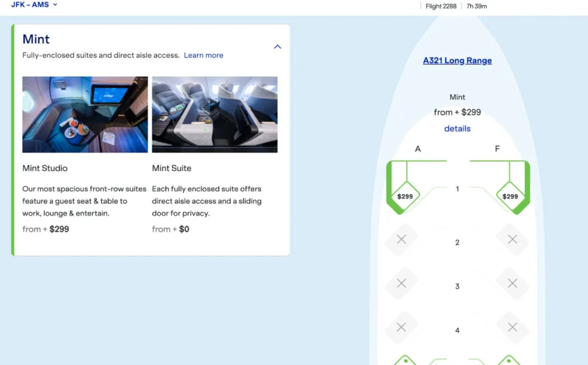This screenshot has width=588, height=365.
Task: Click the Mint title heading
Action: point(36,40)
